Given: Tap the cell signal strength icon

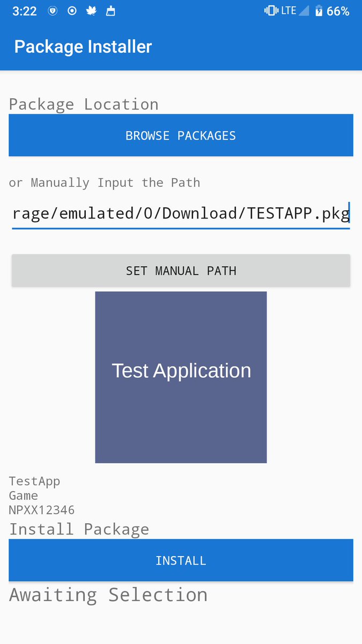Looking at the screenshot, I should [304, 11].
